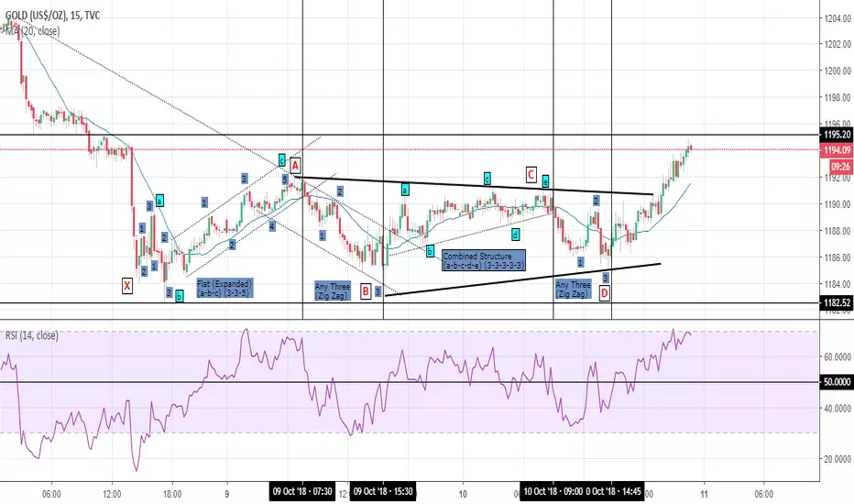Click the 50.0000 RSI level tag
This screenshot has height=504, width=854.
pos(837,382)
